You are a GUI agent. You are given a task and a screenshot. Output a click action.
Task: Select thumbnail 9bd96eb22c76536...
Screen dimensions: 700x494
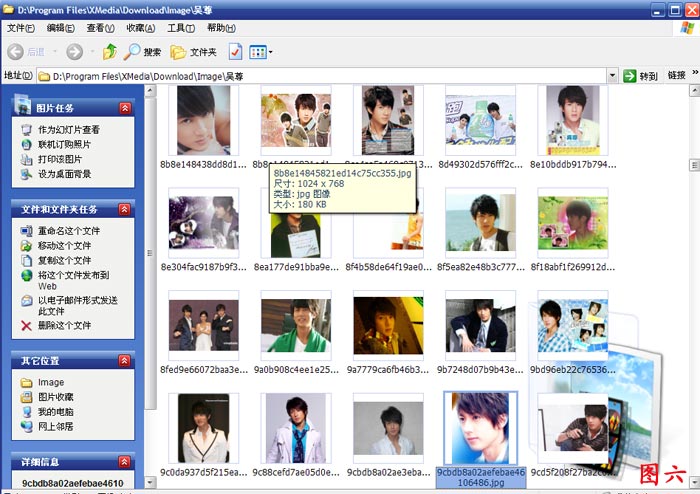(x=573, y=325)
